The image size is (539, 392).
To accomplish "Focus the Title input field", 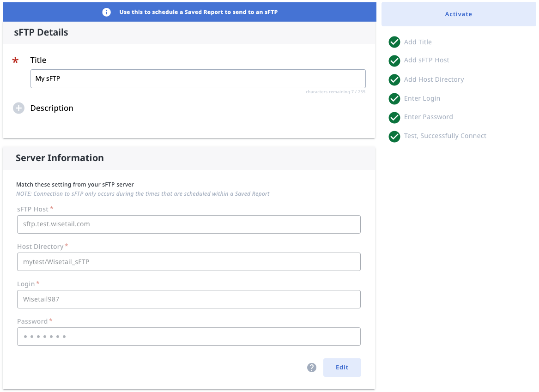I will point(198,78).
